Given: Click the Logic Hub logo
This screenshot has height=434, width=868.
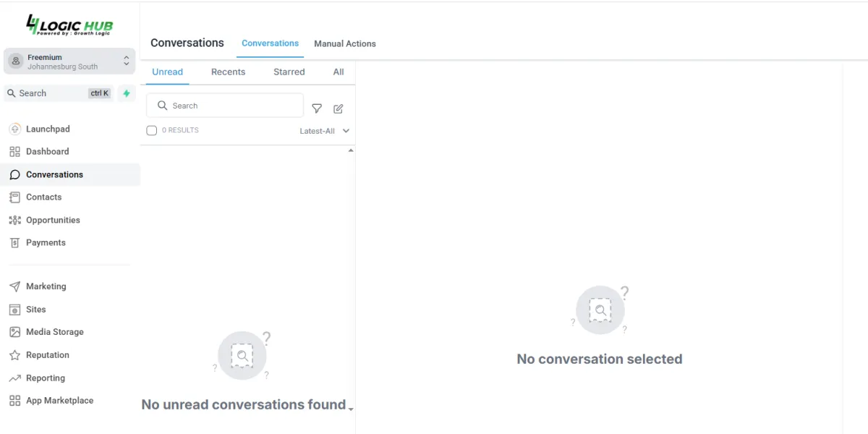Looking at the screenshot, I should (69, 25).
